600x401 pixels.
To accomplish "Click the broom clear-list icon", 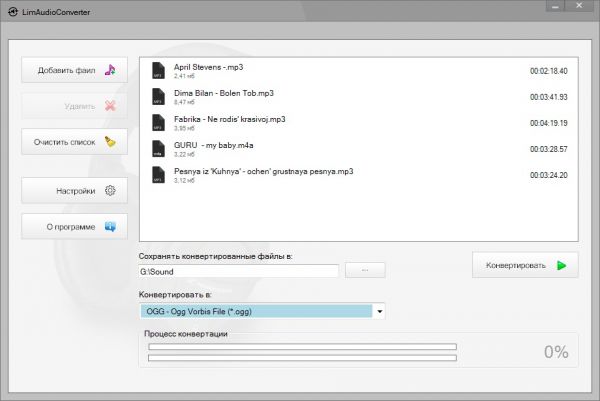I will point(110,142).
